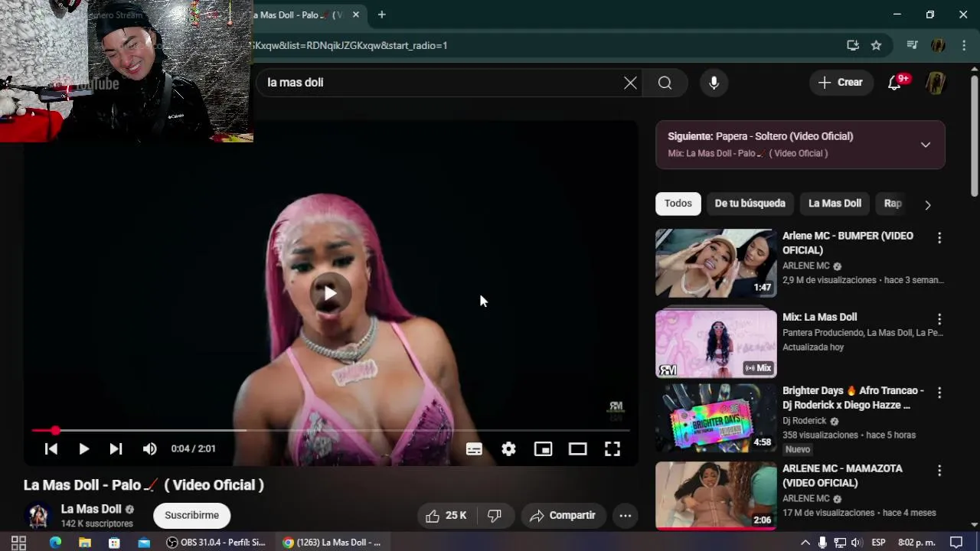Open Microsoft Store from taskbar

pyautogui.click(x=114, y=543)
